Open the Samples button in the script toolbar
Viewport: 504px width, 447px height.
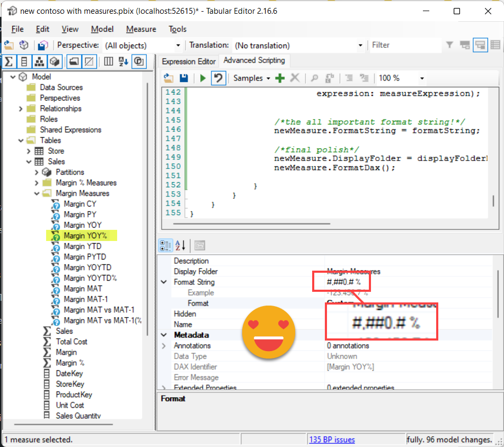251,78
